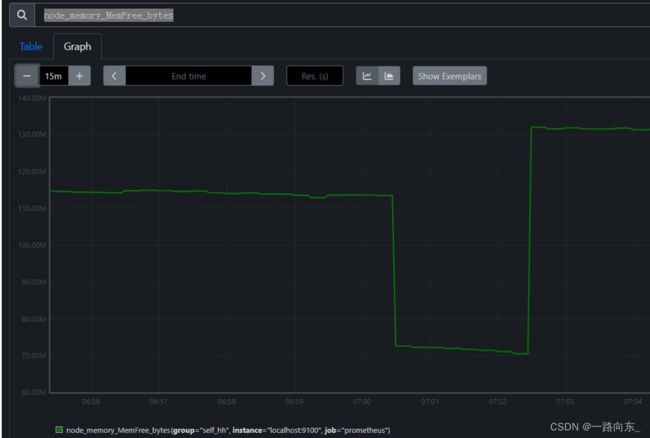Click the Res. (s) resolution field
The width and height of the screenshot is (650, 438).
pyautogui.click(x=315, y=76)
